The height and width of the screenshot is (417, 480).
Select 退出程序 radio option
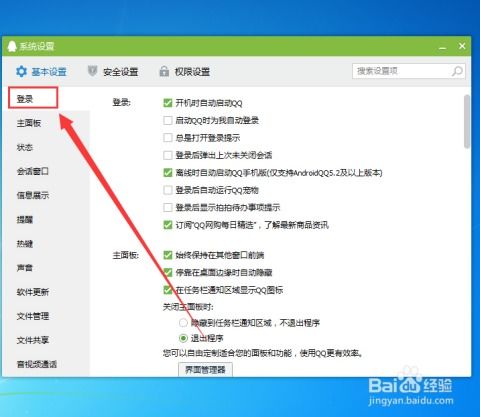pos(183,338)
